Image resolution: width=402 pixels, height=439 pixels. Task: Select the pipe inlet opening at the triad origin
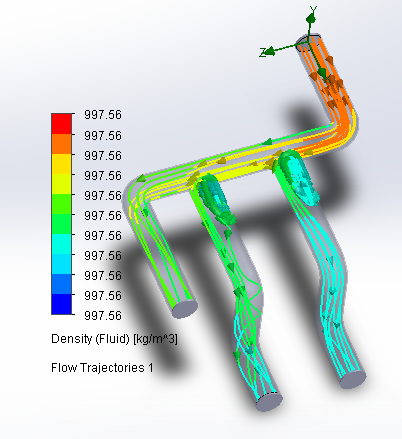click(309, 42)
